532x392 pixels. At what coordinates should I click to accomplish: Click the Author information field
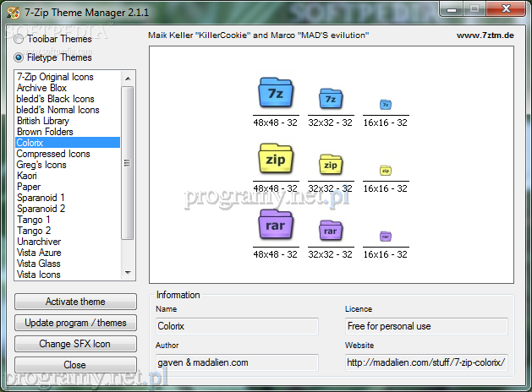pos(236,362)
